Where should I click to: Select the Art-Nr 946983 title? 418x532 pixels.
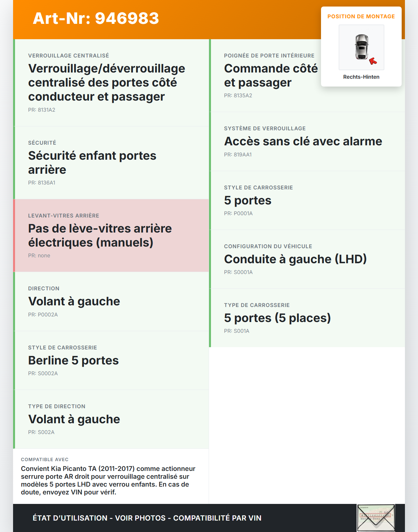pos(96,18)
